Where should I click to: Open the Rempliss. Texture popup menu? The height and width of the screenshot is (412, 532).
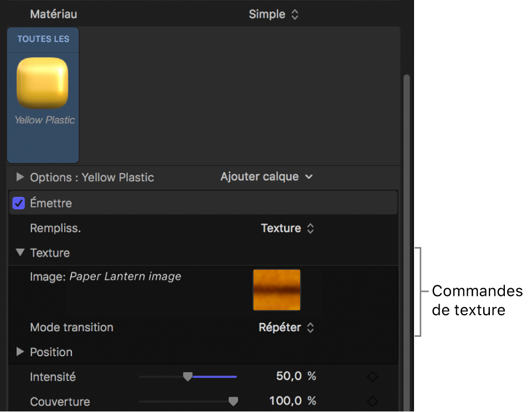pos(287,228)
